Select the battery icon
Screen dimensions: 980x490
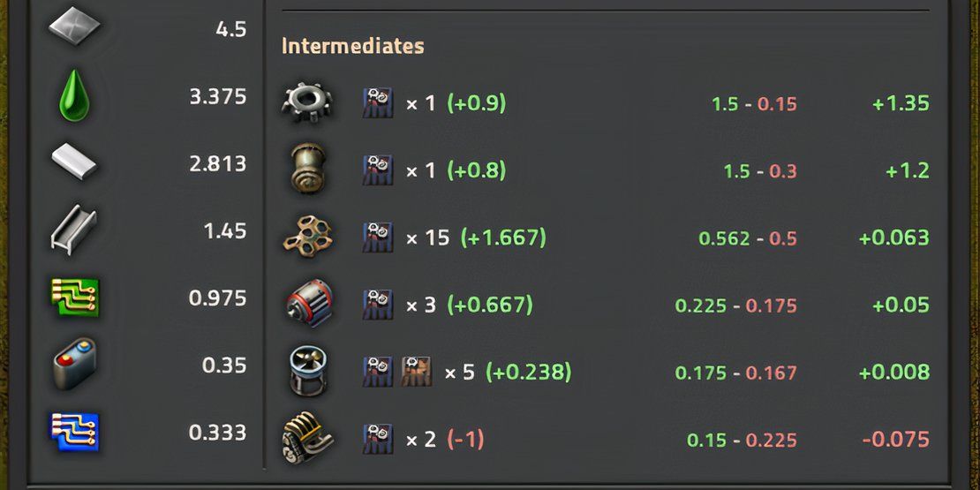[74, 365]
